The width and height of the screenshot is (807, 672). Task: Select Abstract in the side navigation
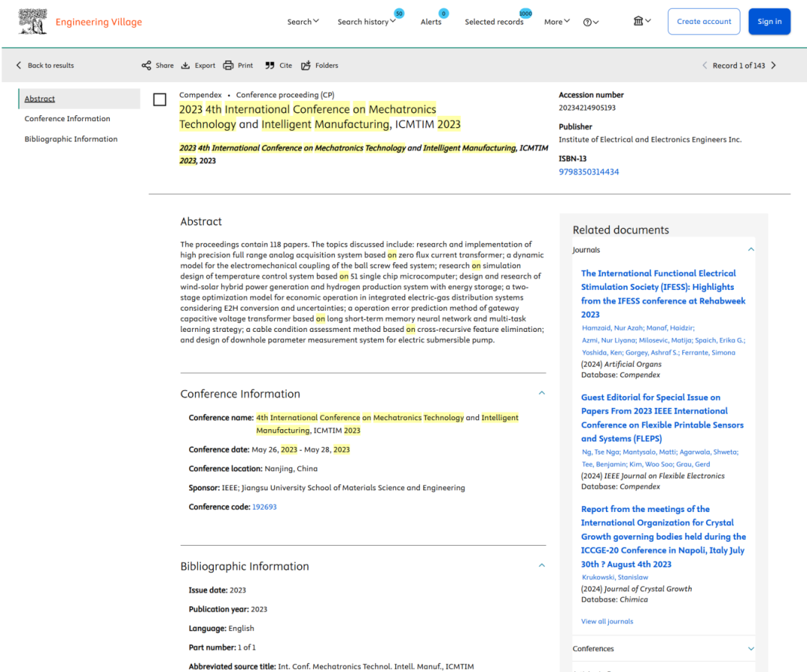(40, 99)
